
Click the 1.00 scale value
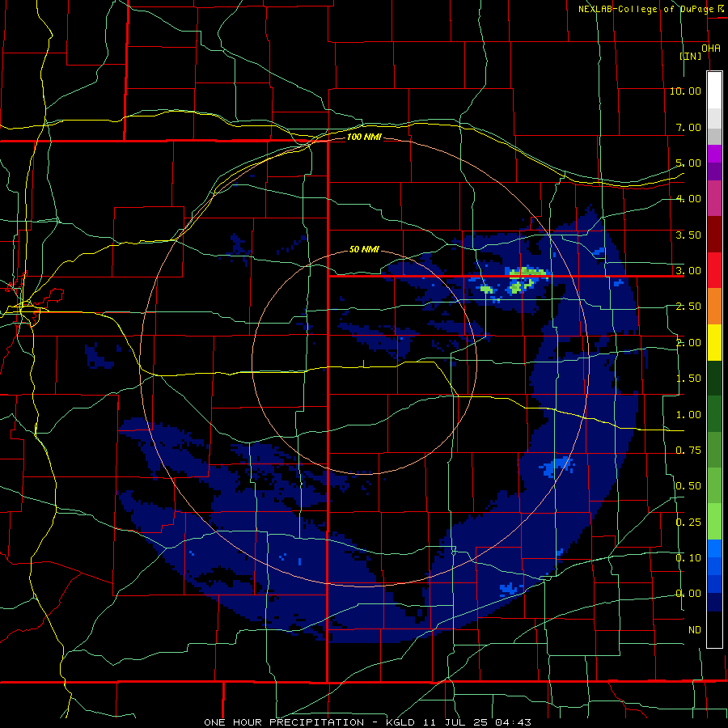(688, 415)
